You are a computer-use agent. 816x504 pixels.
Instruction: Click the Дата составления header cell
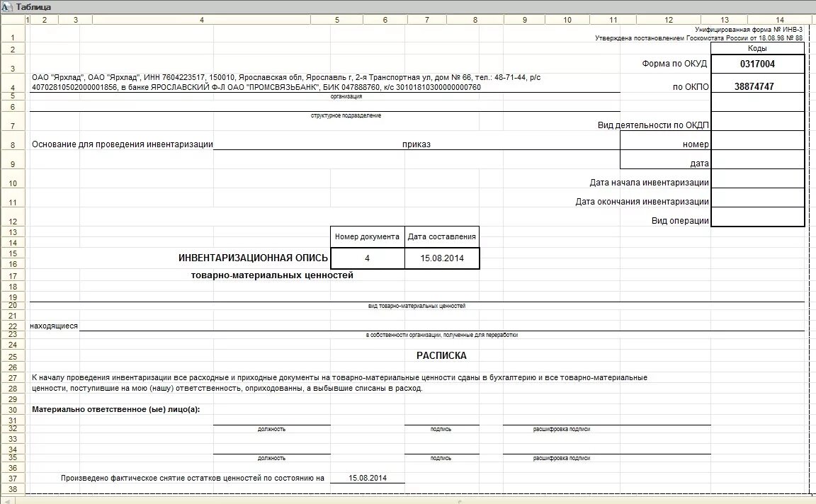[x=442, y=236]
